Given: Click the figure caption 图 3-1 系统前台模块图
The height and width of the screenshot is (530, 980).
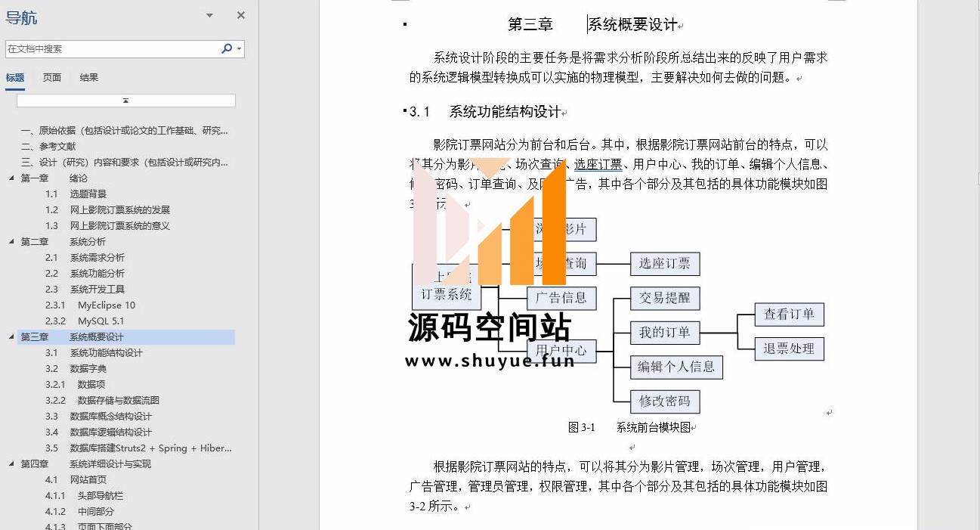Looking at the screenshot, I should point(629,428).
